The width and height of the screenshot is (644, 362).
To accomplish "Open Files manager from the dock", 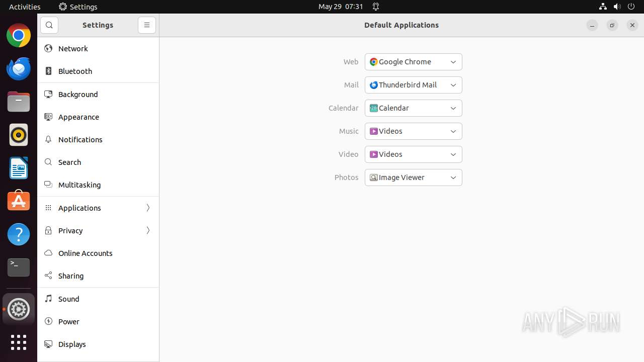I will coord(19,102).
